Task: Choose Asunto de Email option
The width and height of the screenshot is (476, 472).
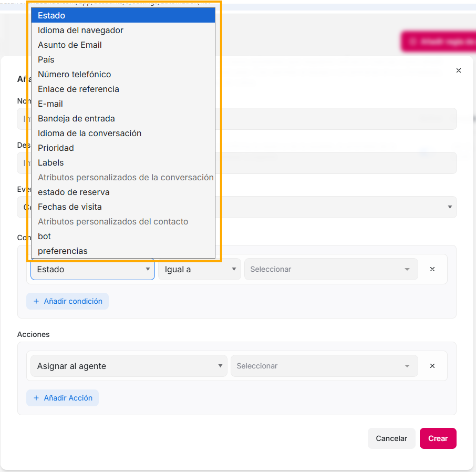Action: coord(70,45)
